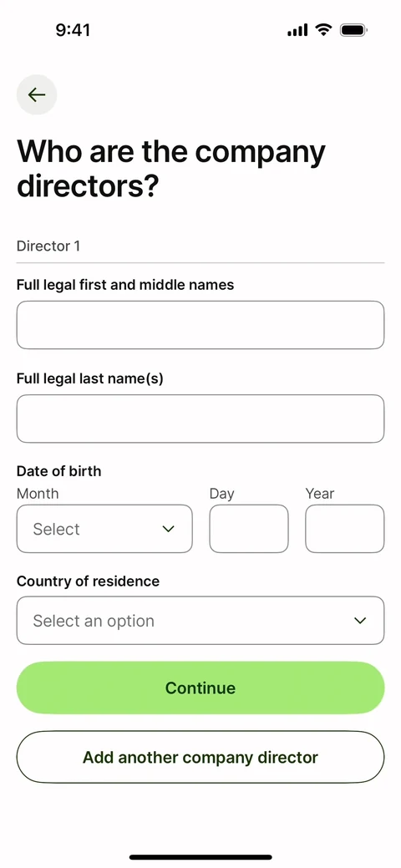The height and width of the screenshot is (868, 401).
Task: Open the "Select an option" country dropdown
Action: [200, 621]
